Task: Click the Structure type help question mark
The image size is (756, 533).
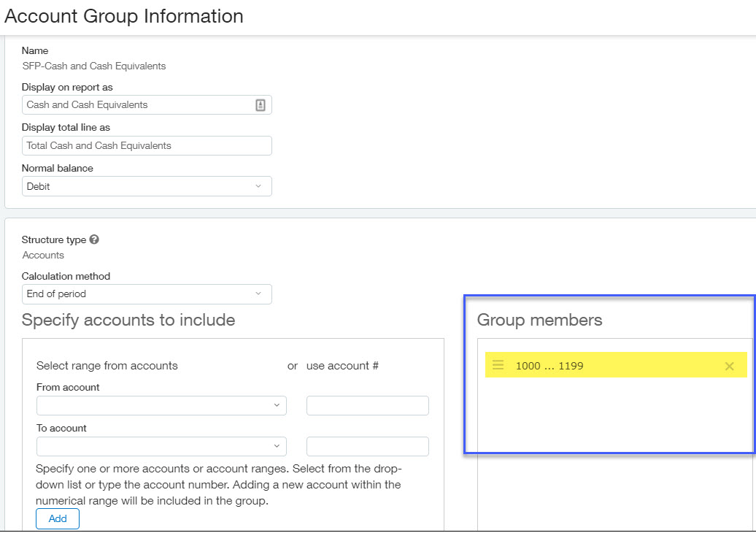Action: [94, 239]
